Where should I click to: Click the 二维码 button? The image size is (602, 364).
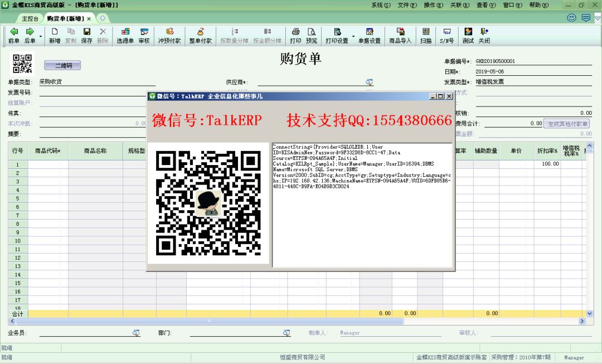click(x=62, y=66)
